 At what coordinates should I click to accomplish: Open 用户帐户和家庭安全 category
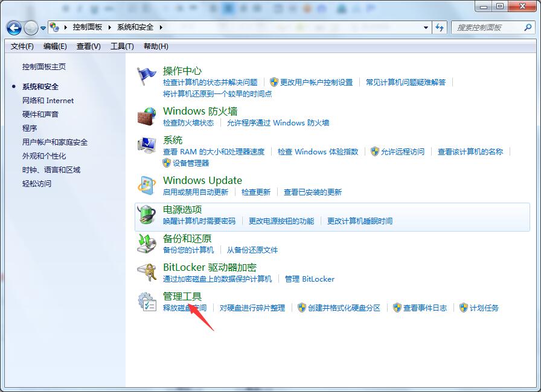55,142
